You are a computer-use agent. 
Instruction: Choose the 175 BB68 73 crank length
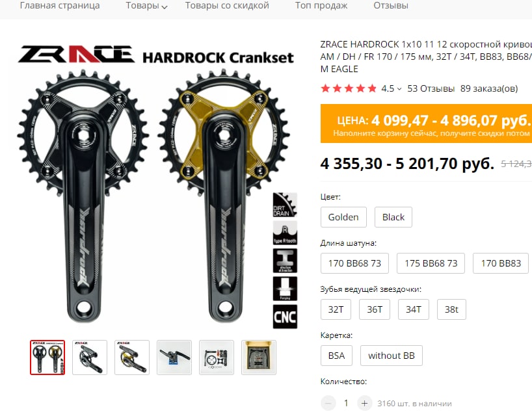(x=431, y=263)
